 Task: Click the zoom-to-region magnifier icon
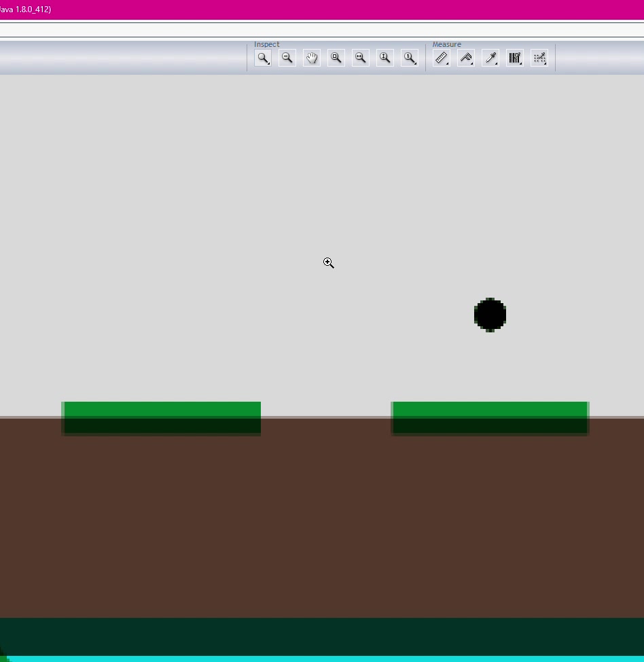pos(336,58)
